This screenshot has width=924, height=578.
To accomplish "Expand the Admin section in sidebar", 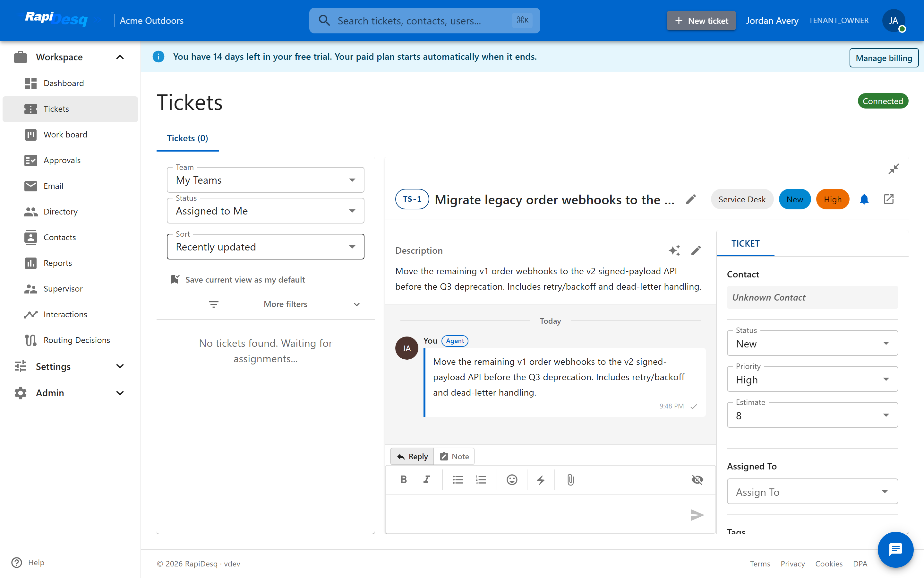I will coord(70,393).
